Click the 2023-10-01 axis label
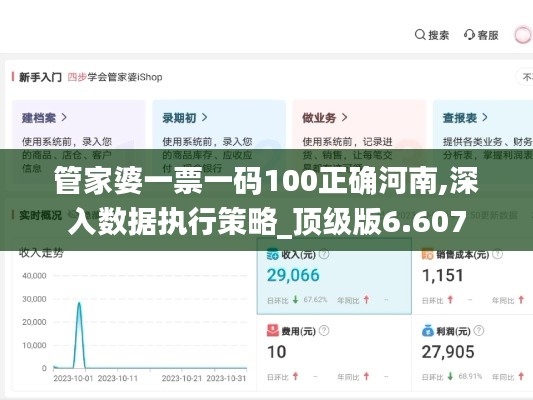 (x=73, y=378)
